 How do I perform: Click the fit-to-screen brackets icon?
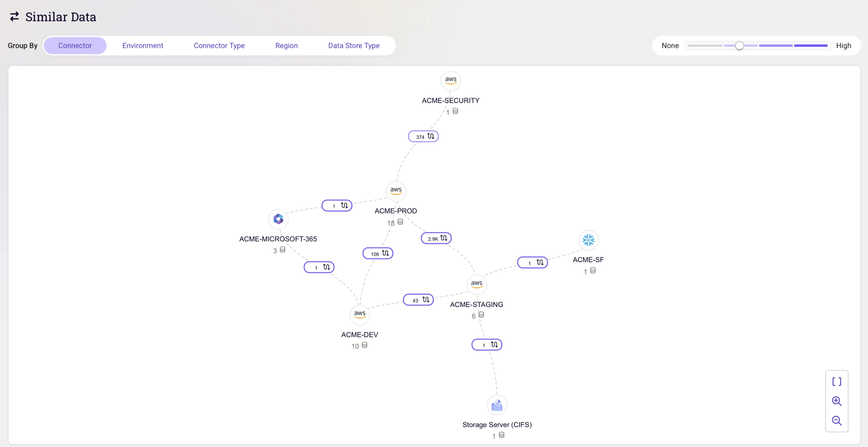pos(836,382)
